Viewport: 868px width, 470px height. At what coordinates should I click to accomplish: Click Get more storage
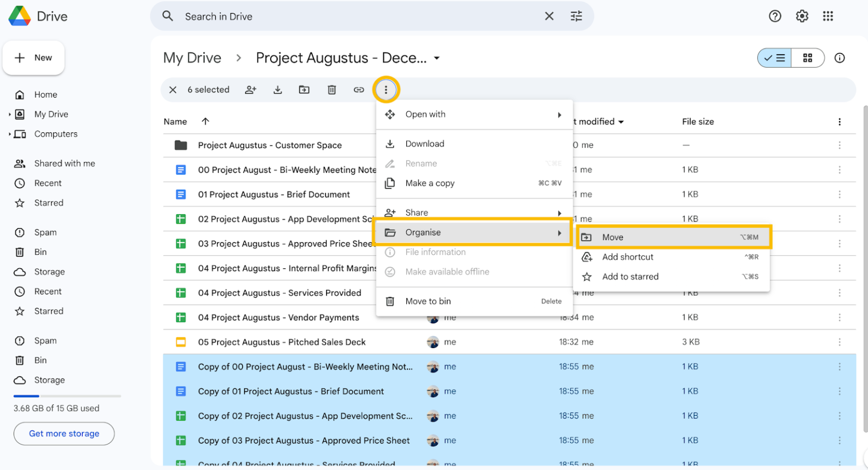(x=63, y=433)
